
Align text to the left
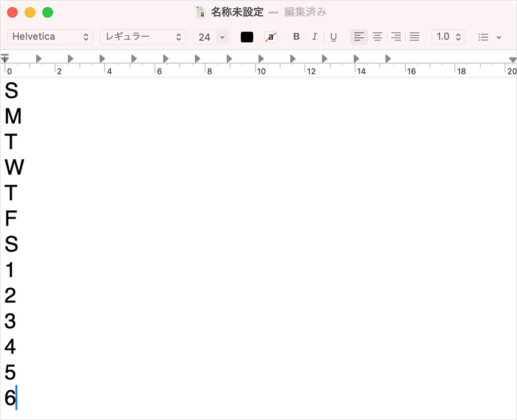tap(359, 37)
